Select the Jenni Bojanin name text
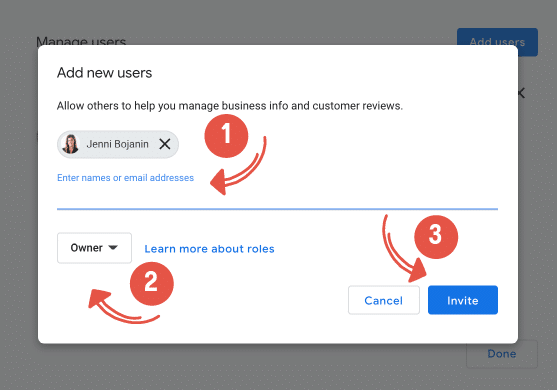 [x=117, y=144]
